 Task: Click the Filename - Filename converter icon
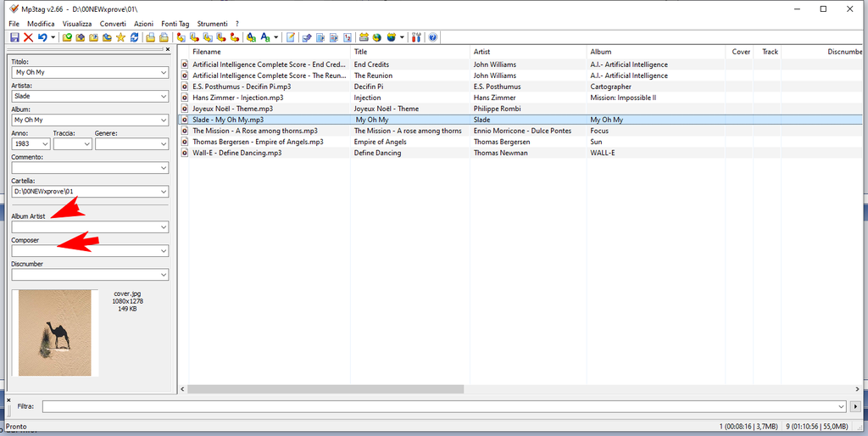pyautogui.click(x=208, y=37)
